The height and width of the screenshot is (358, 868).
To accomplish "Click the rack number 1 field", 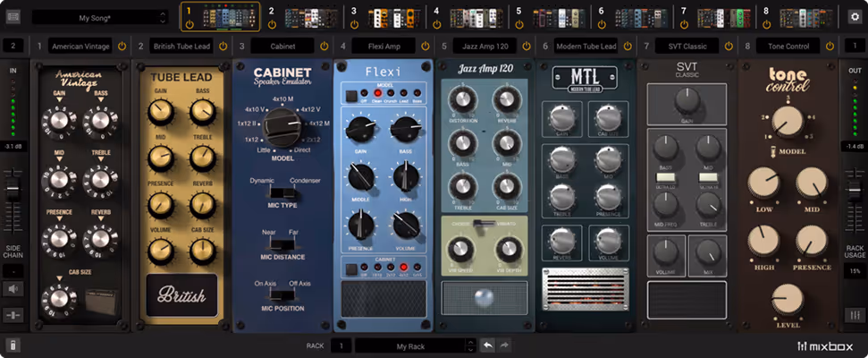I will click(x=341, y=345).
